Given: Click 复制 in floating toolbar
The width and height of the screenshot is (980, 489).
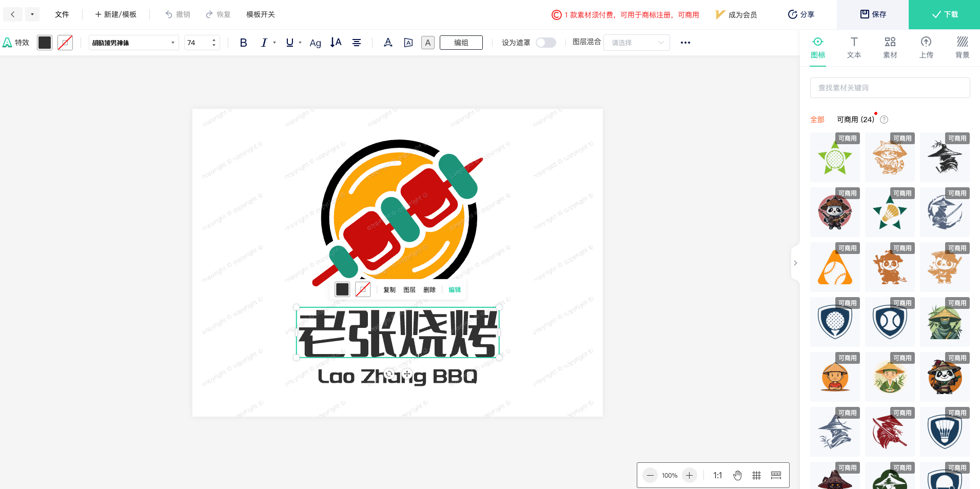Looking at the screenshot, I should (389, 290).
